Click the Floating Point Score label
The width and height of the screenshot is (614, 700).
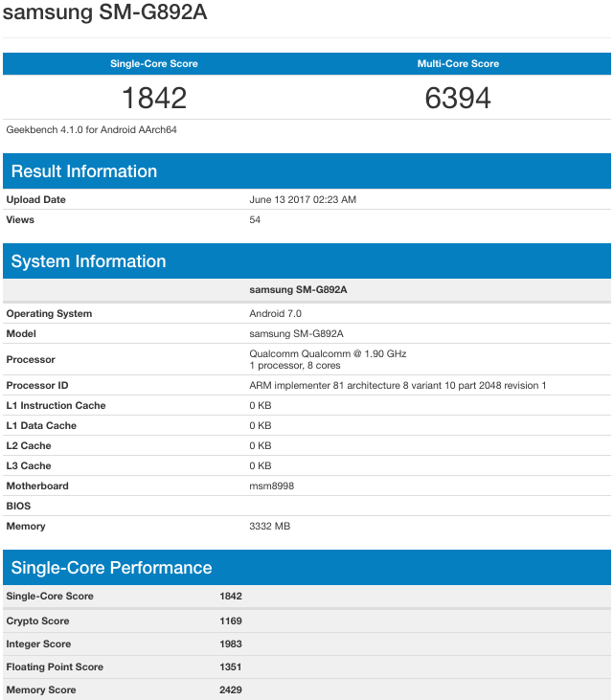click(55, 667)
